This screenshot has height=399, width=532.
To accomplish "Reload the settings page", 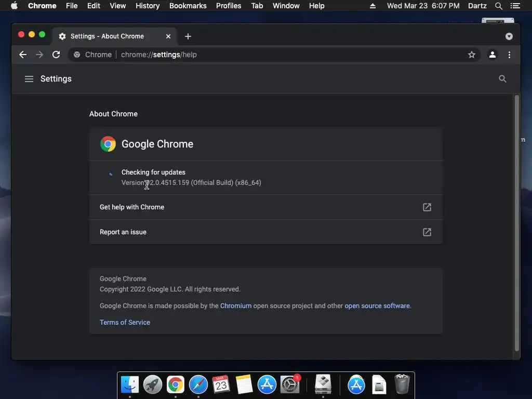I will click(x=56, y=55).
